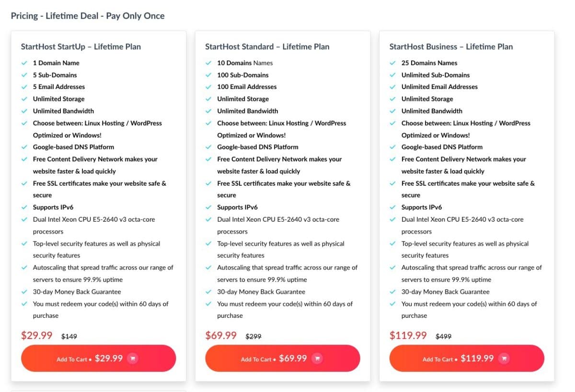Click checkmark beside StartUp Supports IPv6
The width and height of the screenshot is (575, 392).
coord(24,208)
